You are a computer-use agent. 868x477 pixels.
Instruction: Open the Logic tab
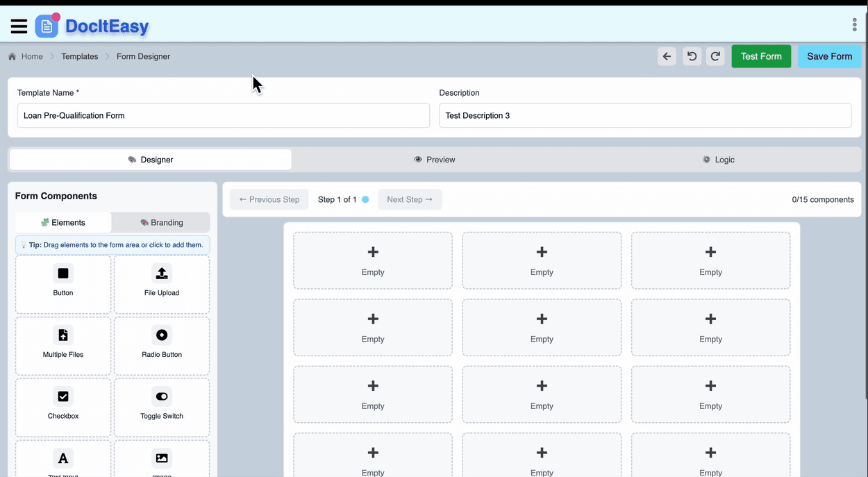tap(719, 159)
